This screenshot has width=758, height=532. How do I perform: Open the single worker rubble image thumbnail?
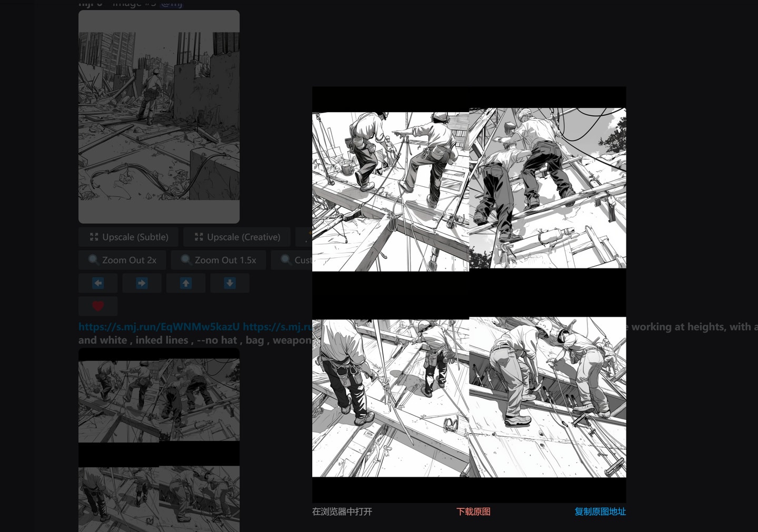(159, 117)
